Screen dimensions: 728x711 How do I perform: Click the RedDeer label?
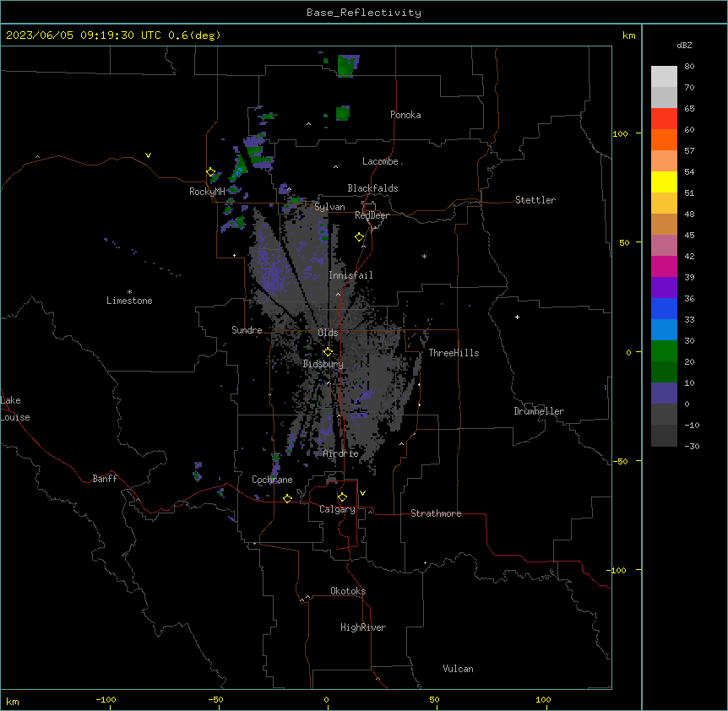pos(372,215)
